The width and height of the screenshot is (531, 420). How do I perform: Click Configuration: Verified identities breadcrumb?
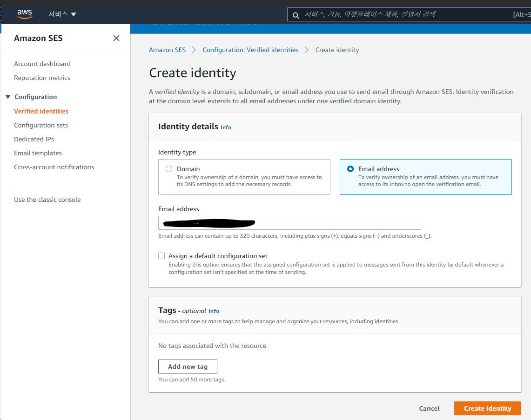tap(250, 50)
